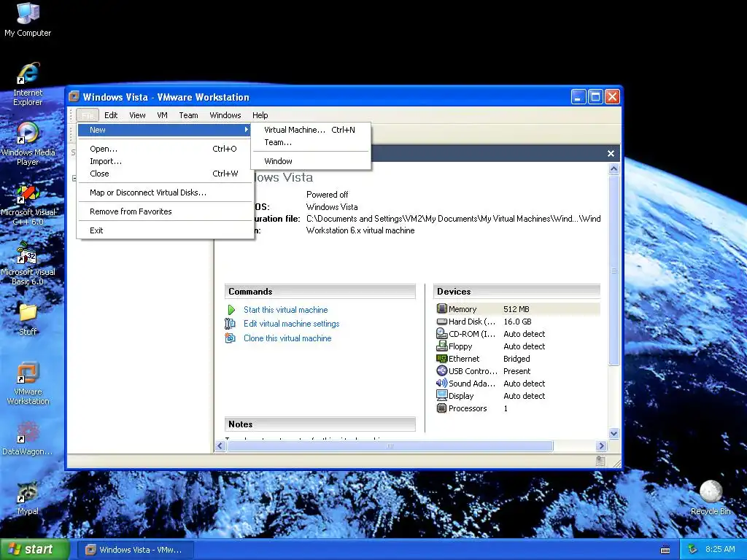Select the Display device icon
The height and width of the screenshot is (560, 747).
(x=441, y=395)
